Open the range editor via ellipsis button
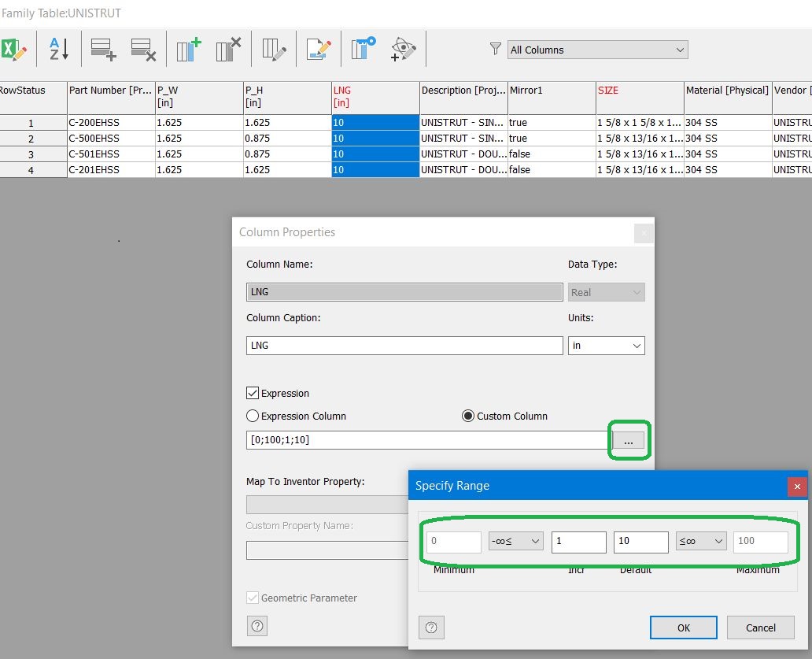Image resolution: width=812 pixels, height=659 pixels. 628,441
